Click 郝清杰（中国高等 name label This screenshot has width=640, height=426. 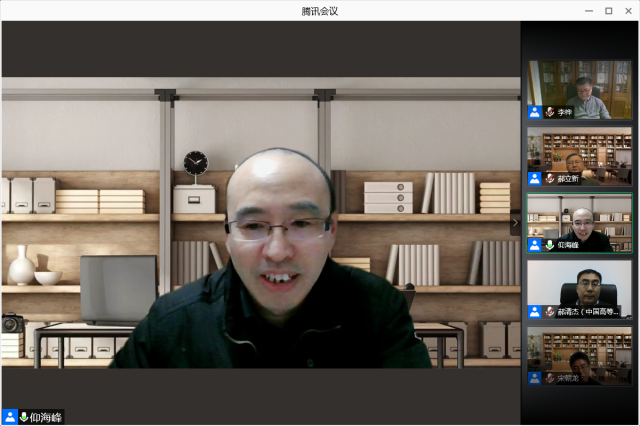pyautogui.click(x=588, y=312)
